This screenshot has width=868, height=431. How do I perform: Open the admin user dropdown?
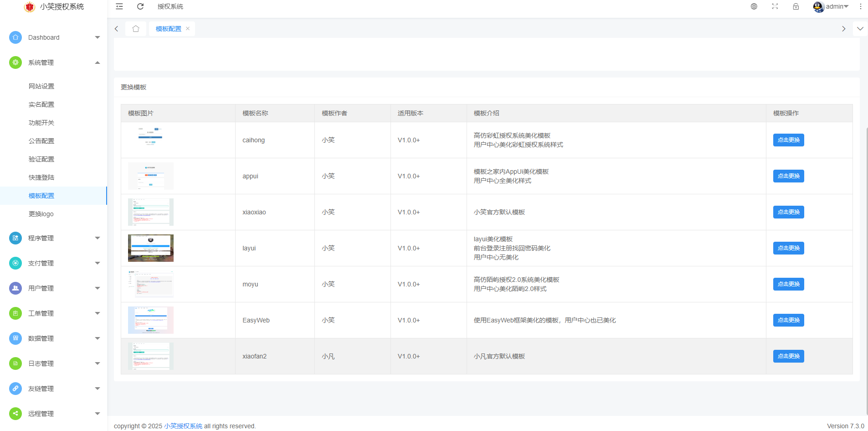(x=831, y=6)
